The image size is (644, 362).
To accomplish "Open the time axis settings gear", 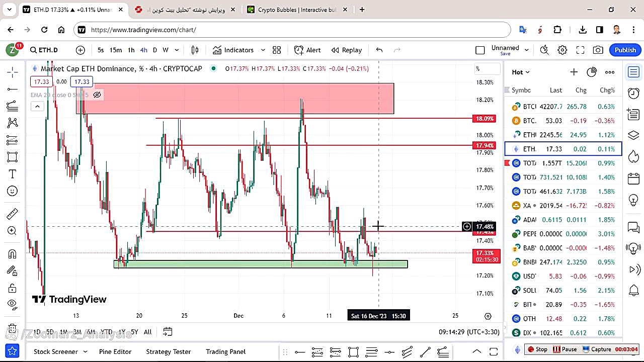I will coord(488,316).
